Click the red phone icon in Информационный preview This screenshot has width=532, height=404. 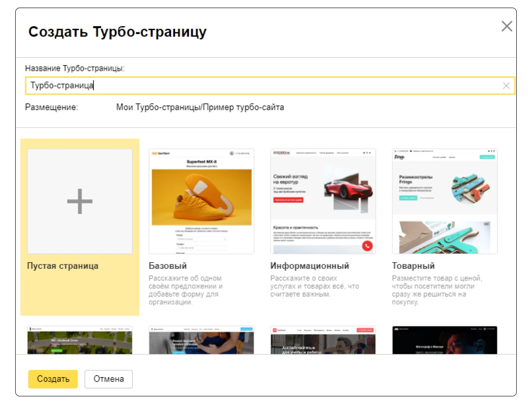367,245
